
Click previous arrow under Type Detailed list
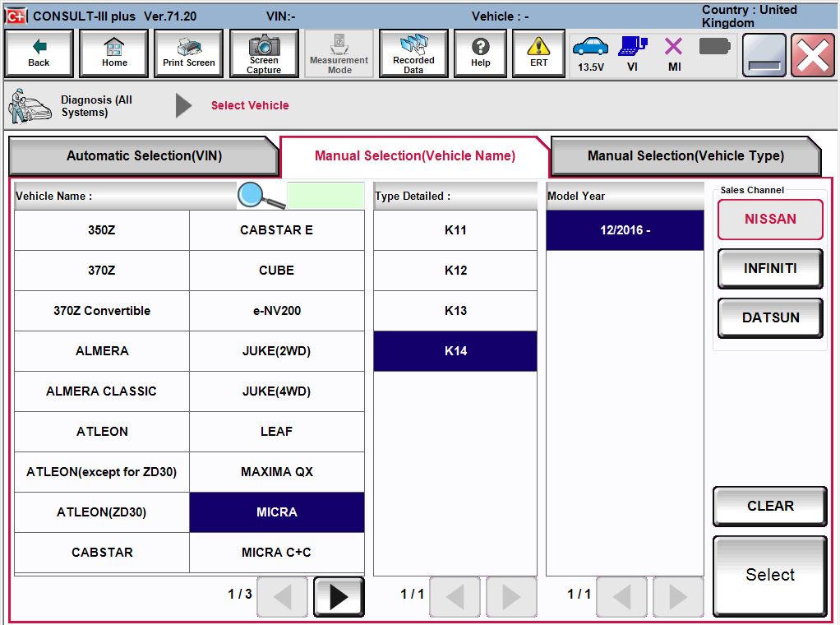point(455,596)
